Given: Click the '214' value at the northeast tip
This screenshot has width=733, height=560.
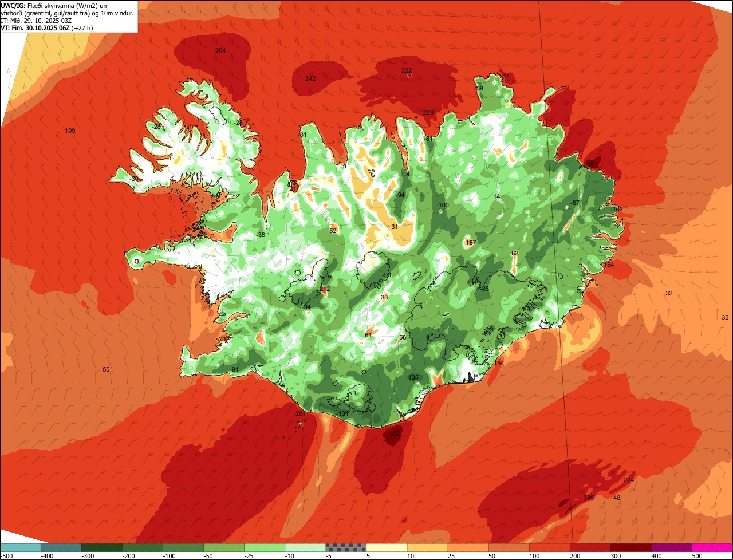Looking at the screenshot, I should tap(505, 76).
